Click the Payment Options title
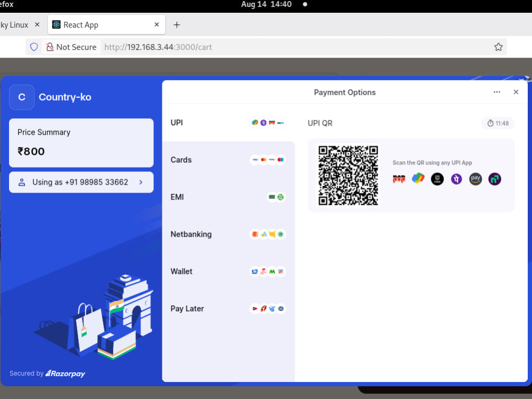Screen dimensions: 532x399 coord(345,92)
